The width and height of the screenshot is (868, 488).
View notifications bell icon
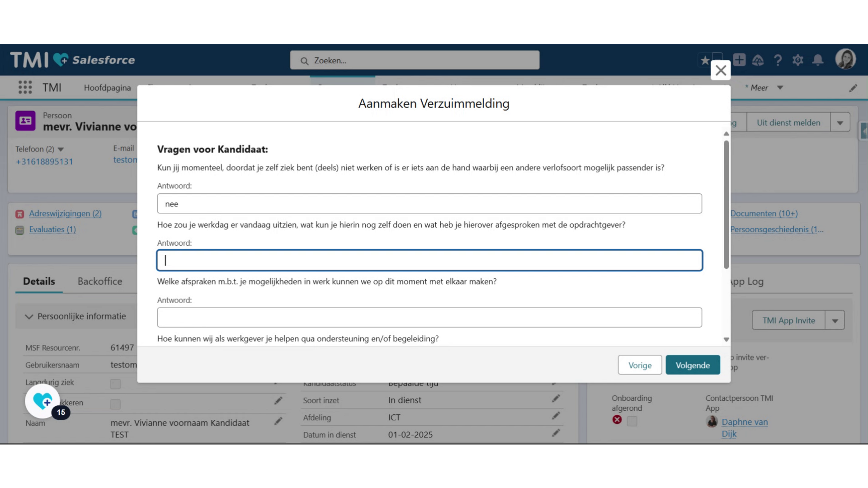818,60
